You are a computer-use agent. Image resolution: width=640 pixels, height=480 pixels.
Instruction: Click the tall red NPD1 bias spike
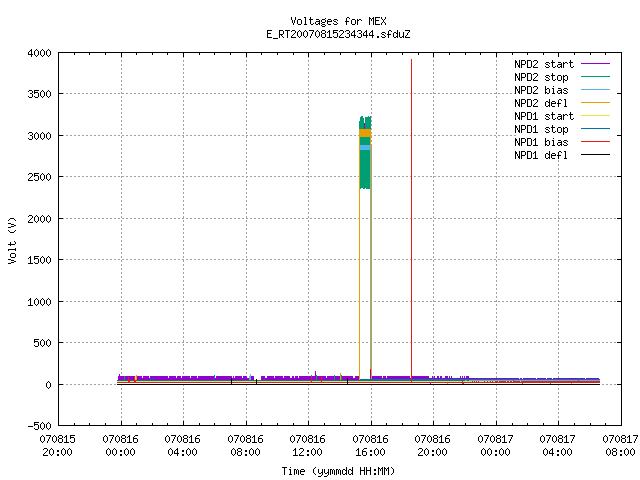click(x=411, y=220)
